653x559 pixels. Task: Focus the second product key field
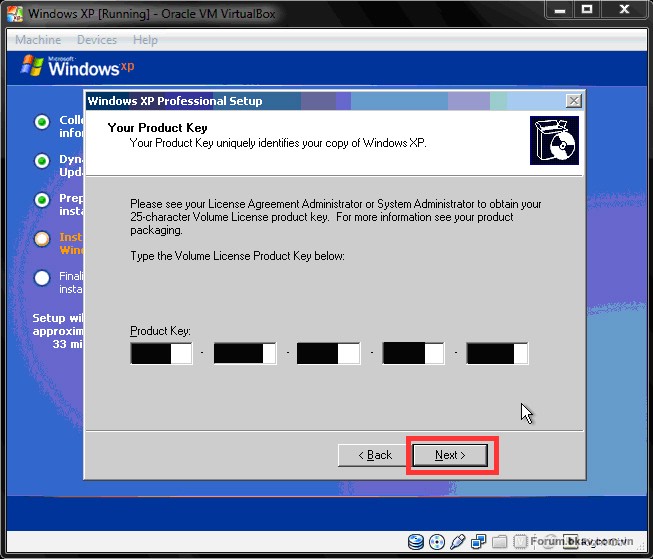tap(245, 354)
